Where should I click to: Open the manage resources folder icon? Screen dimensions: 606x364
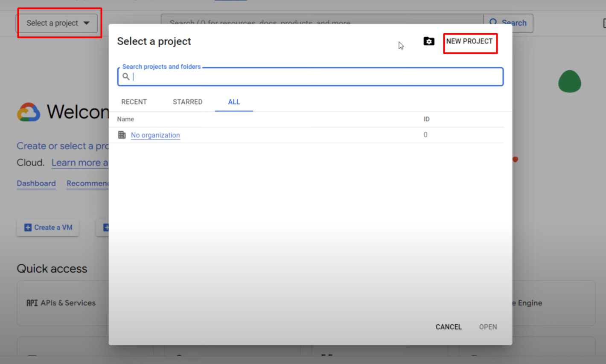(428, 41)
